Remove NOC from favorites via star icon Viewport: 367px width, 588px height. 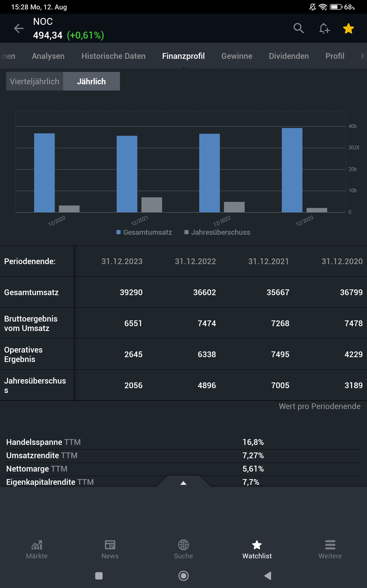(x=348, y=28)
